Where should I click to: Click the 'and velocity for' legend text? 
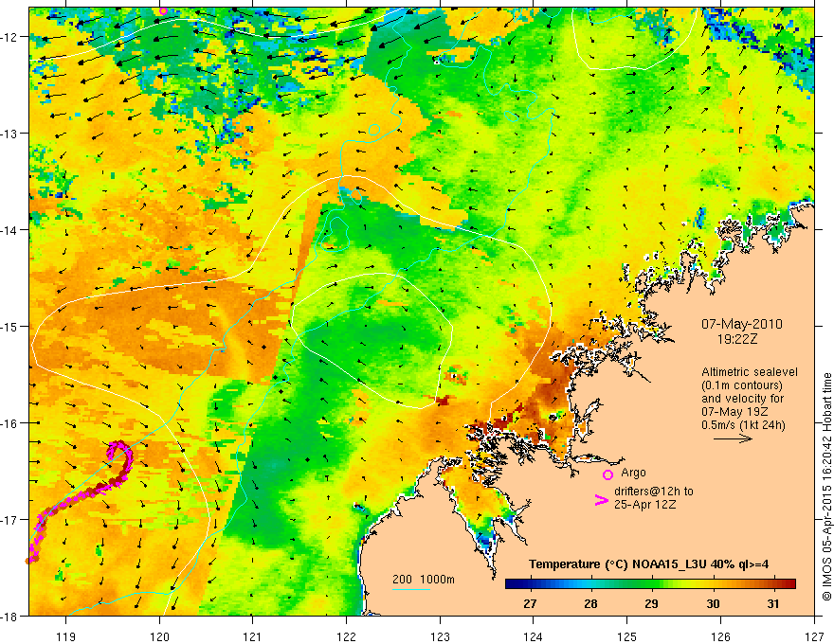(742, 399)
